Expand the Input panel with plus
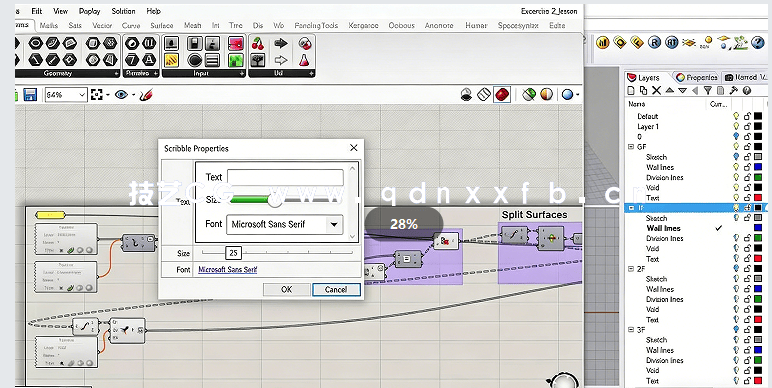 242,73
